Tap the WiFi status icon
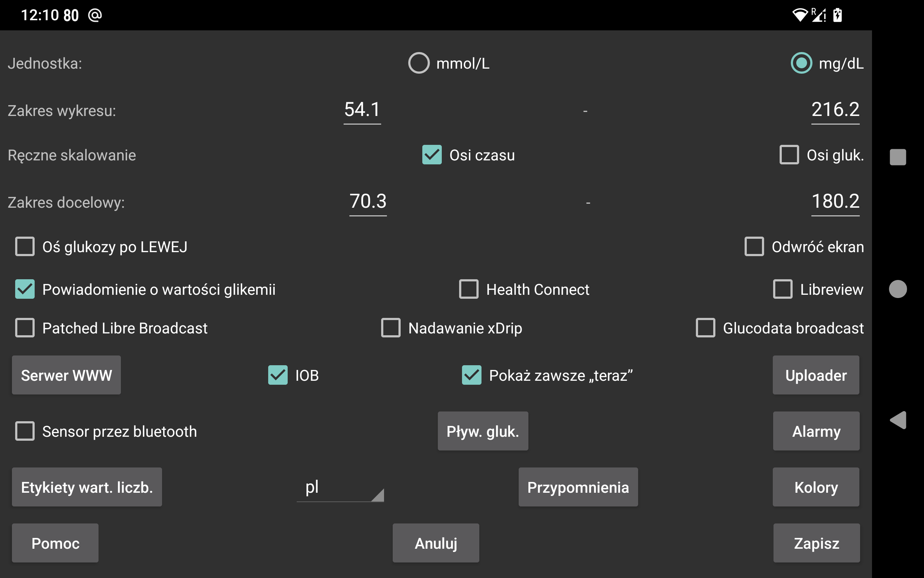This screenshot has width=924, height=578. pyautogui.click(x=799, y=15)
